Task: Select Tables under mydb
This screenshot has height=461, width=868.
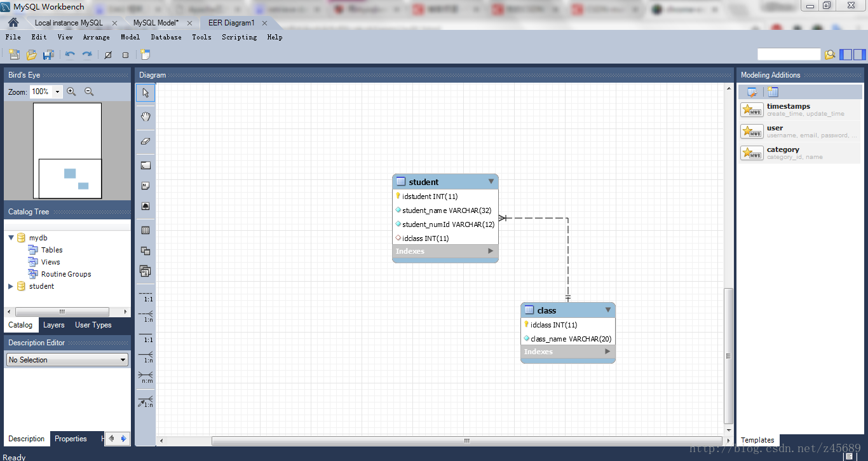Action: [x=52, y=250]
